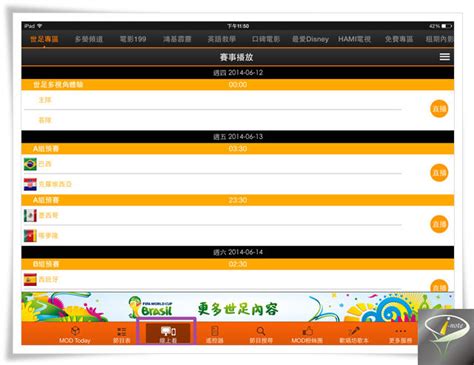The width and height of the screenshot is (474, 365).
Task: Tap the clock in status bar
Action: 238,26
